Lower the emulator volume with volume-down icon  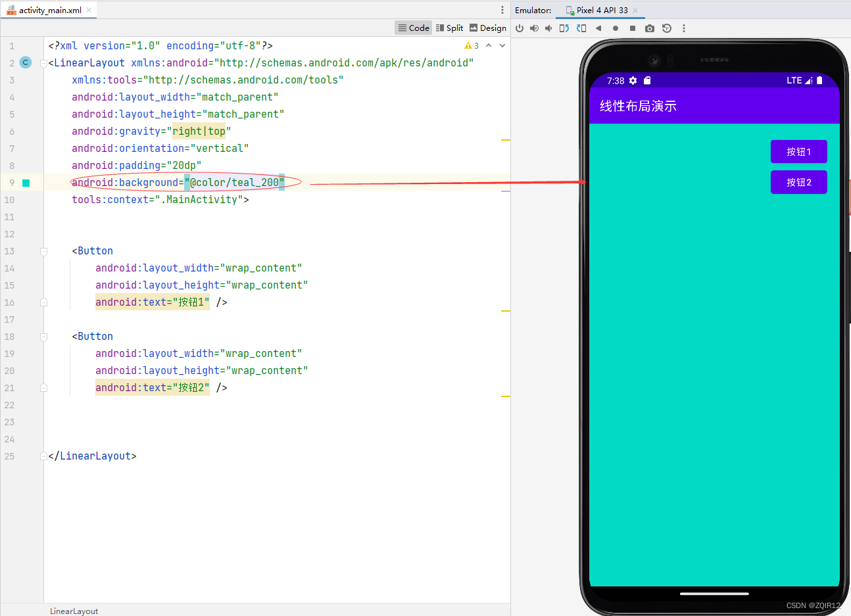tap(548, 28)
